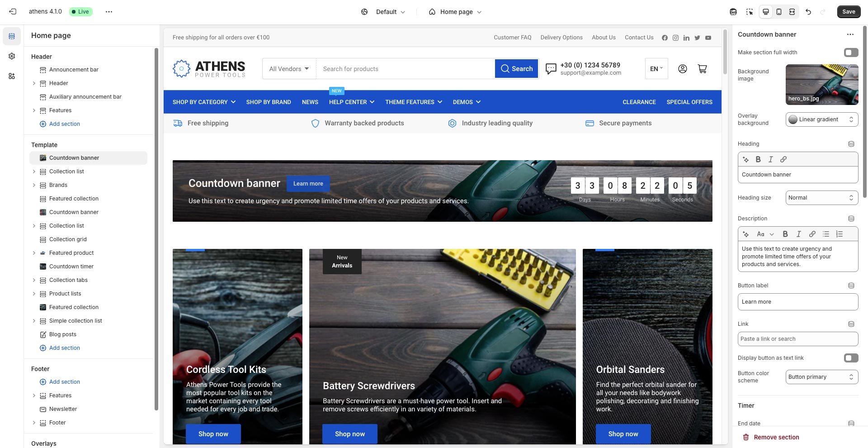Click the hero_bs.jpg background image thumbnail
The image size is (868, 448).
821,85
